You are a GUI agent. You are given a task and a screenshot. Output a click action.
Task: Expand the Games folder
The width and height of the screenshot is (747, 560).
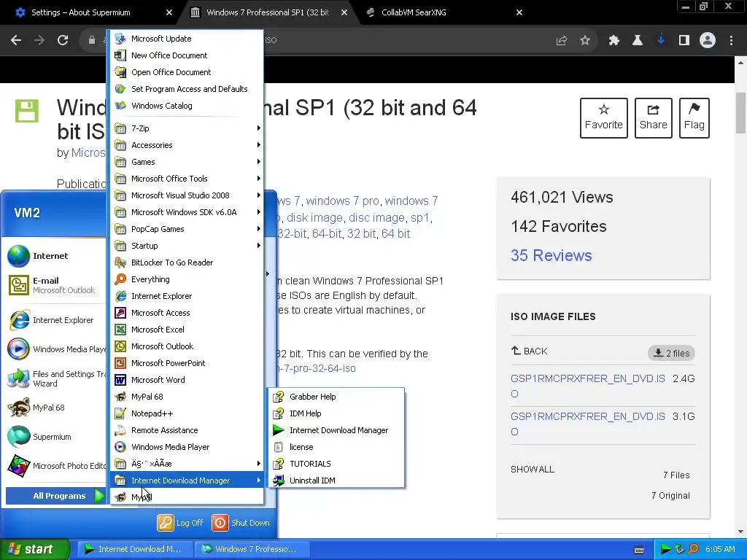(x=187, y=162)
